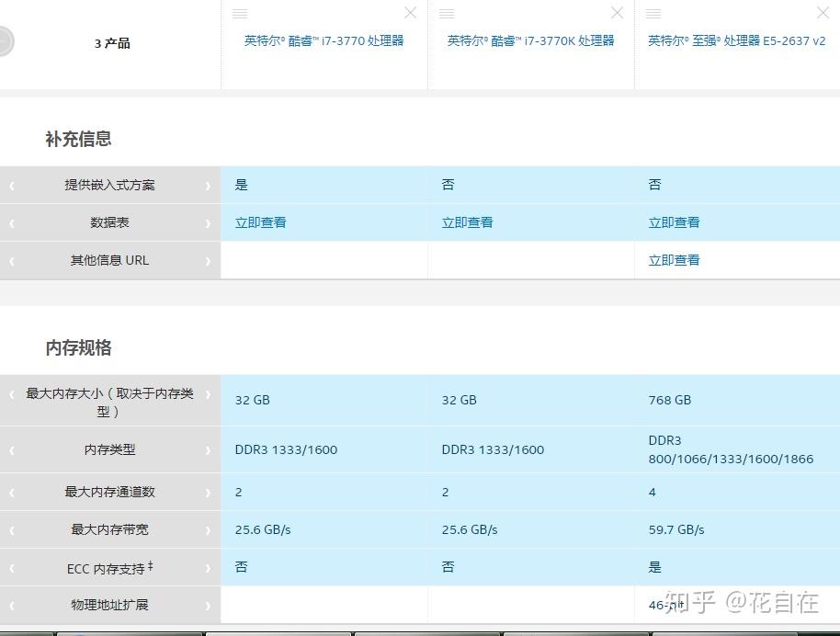Click the drag handle above 至强 E5-2637 v2
The width and height of the screenshot is (840, 636).
click(x=654, y=13)
